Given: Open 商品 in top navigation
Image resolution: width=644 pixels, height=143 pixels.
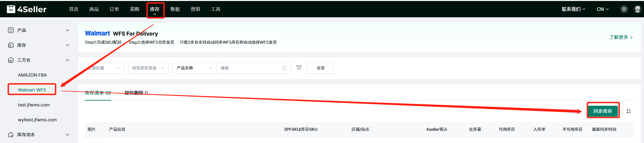Looking at the screenshot, I should (x=94, y=9).
